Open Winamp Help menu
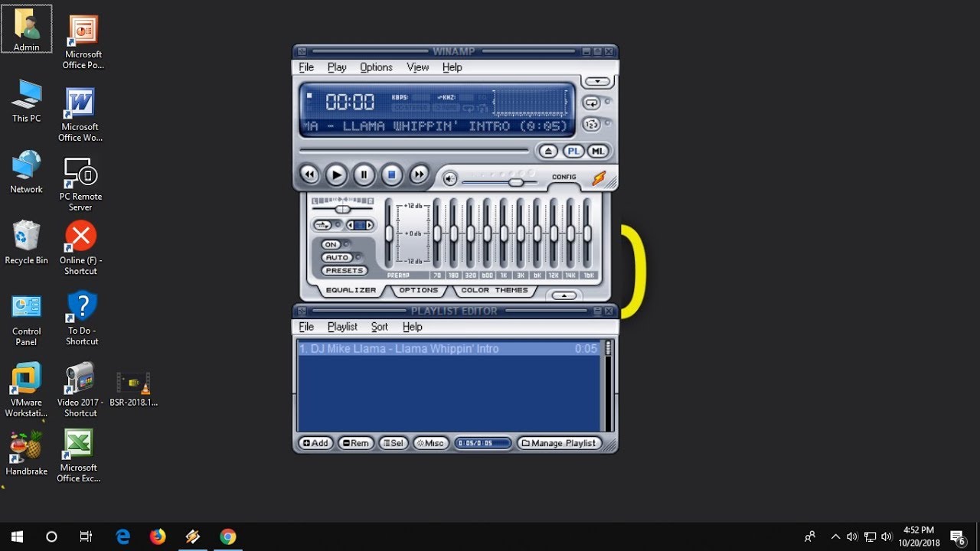Screen dimensions: 980x551 (x=452, y=67)
